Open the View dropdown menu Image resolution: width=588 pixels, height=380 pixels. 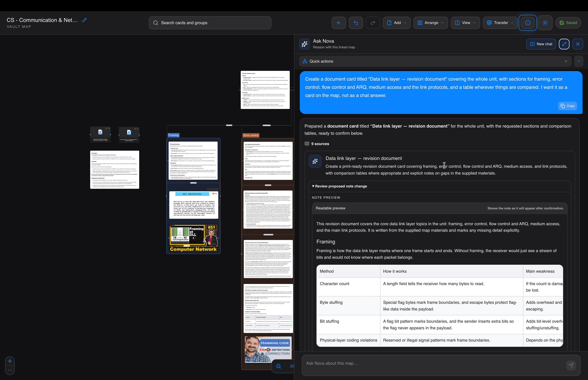tap(465, 23)
